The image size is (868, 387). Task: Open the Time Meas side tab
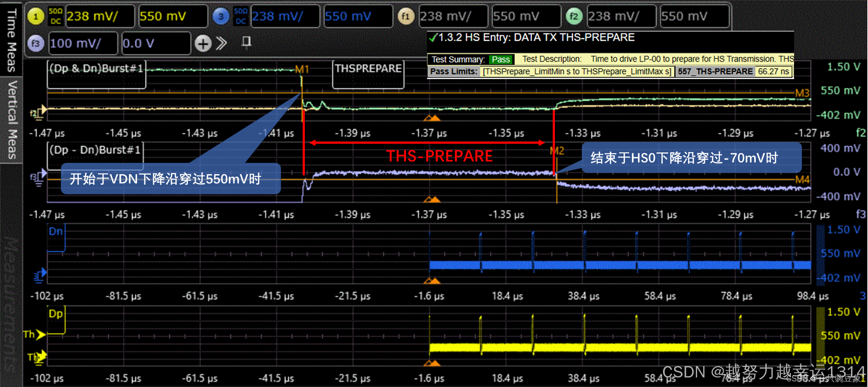[11, 40]
